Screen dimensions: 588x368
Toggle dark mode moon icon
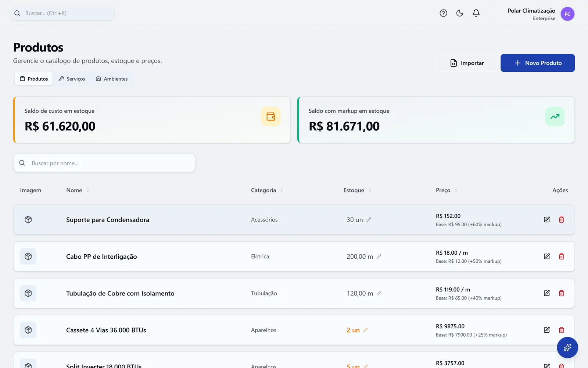click(x=460, y=13)
